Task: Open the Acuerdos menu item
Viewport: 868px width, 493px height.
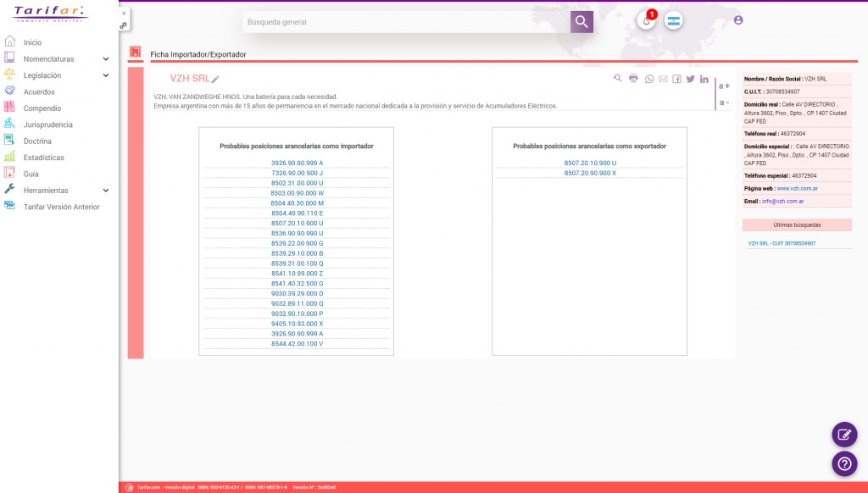Action: coord(39,91)
